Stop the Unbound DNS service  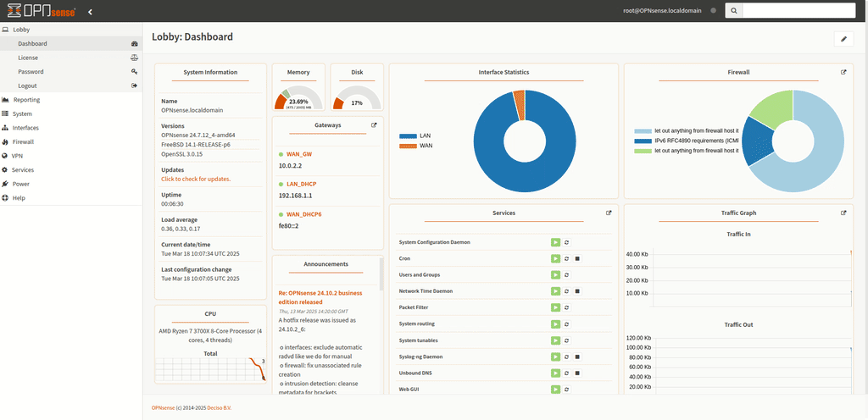(577, 373)
